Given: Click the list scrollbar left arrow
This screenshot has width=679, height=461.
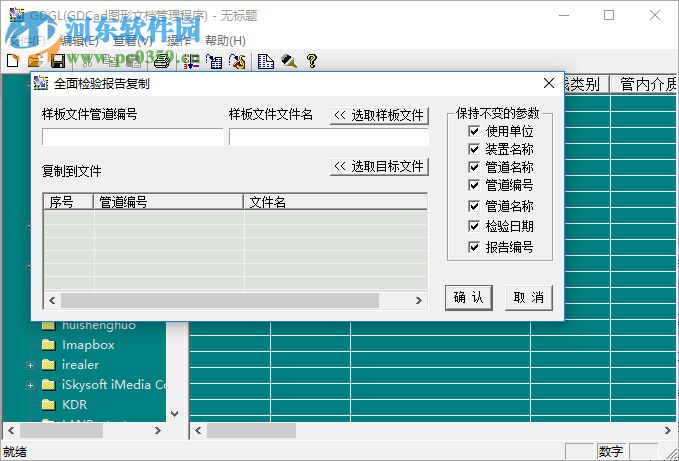Looking at the screenshot, I should tap(52, 300).
